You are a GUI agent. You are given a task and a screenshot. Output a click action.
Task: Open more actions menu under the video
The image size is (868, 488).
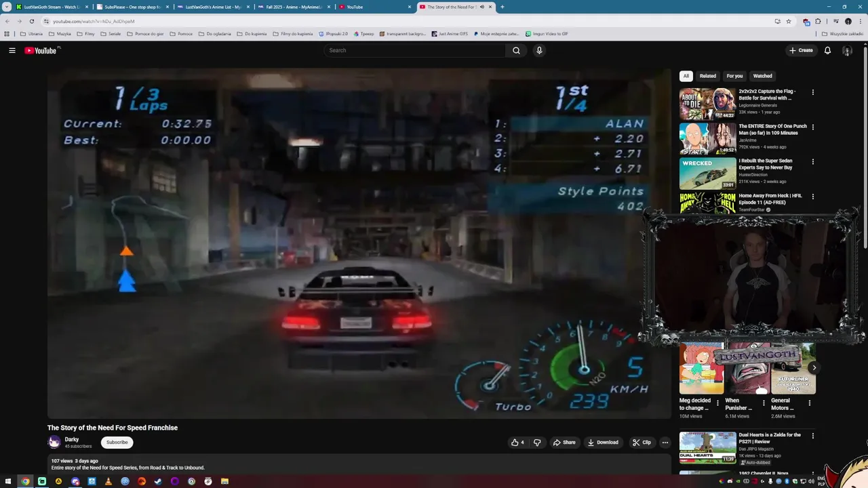665,443
